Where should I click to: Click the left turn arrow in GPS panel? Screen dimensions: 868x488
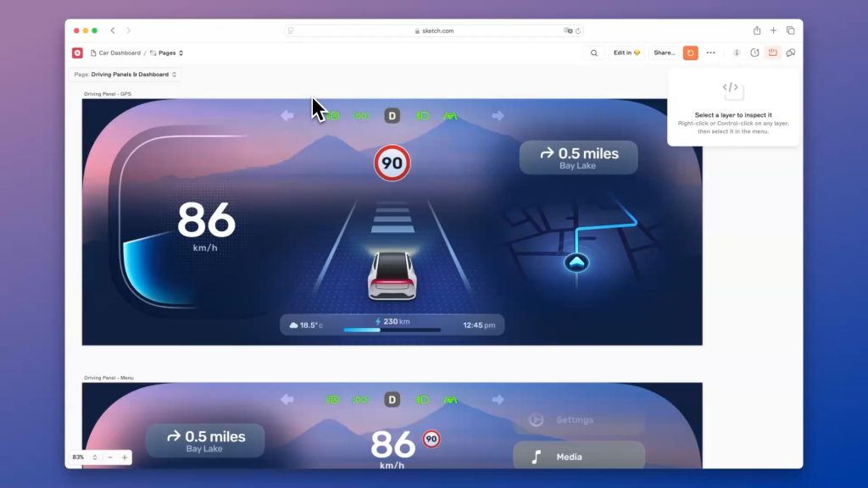[x=287, y=115]
